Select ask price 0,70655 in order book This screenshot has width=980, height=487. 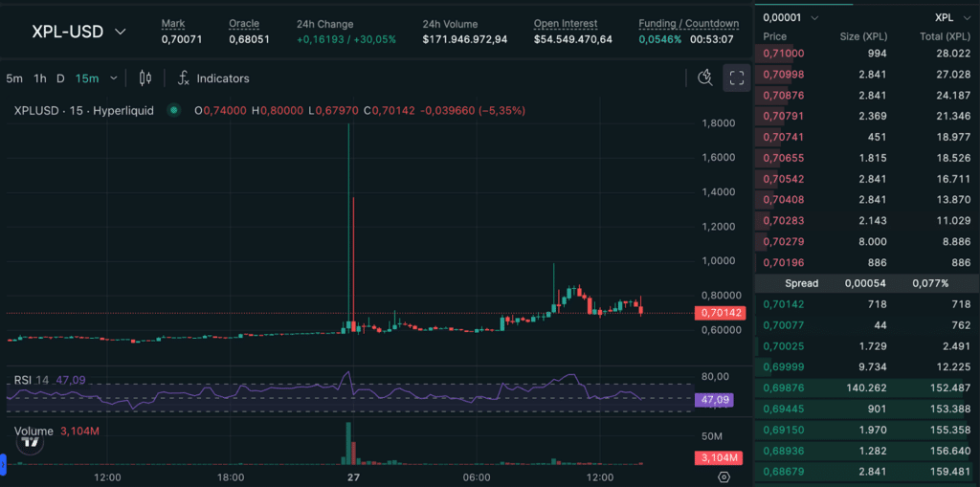point(784,158)
